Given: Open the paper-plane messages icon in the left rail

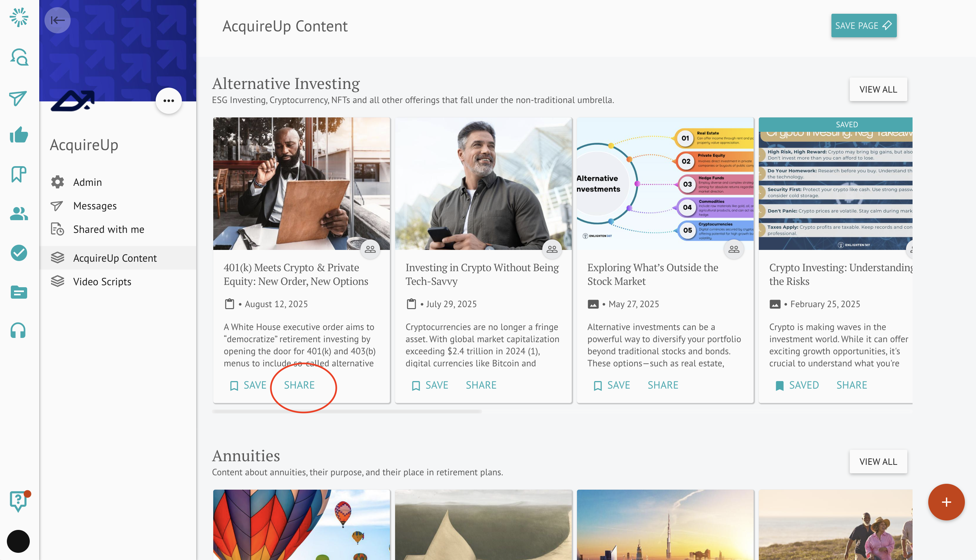Looking at the screenshot, I should coord(18,98).
